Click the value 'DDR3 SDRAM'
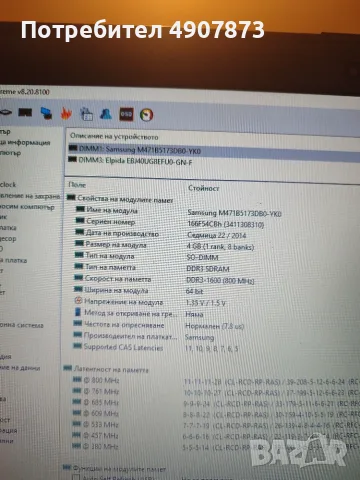360x480 pixels. 208,269
